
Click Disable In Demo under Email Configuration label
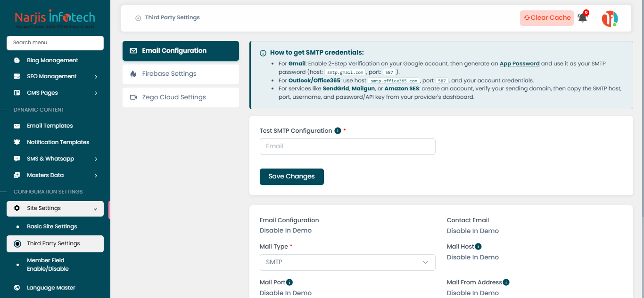(x=286, y=231)
